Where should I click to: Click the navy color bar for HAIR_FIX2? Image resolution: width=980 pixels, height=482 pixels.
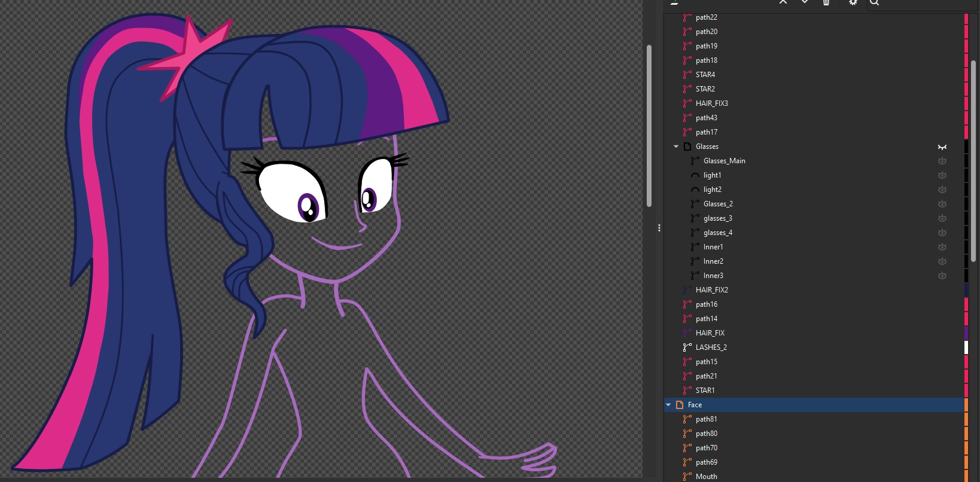[x=966, y=290]
